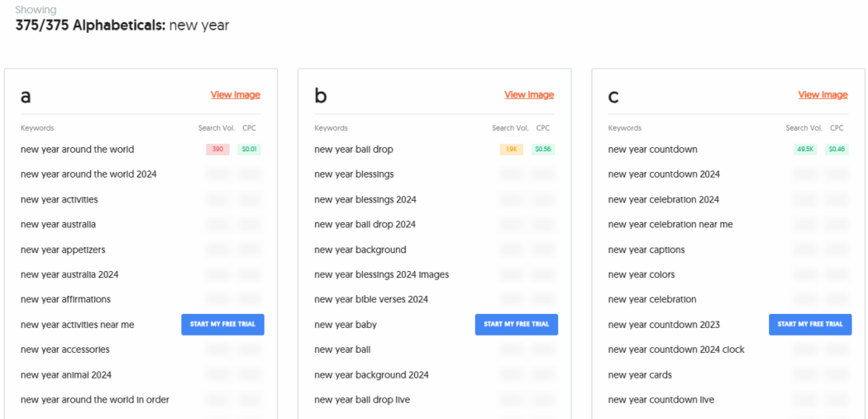The height and width of the screenshot is (419, 868).
Task: Select 'new year celebration 2024'
Action: 663,199
